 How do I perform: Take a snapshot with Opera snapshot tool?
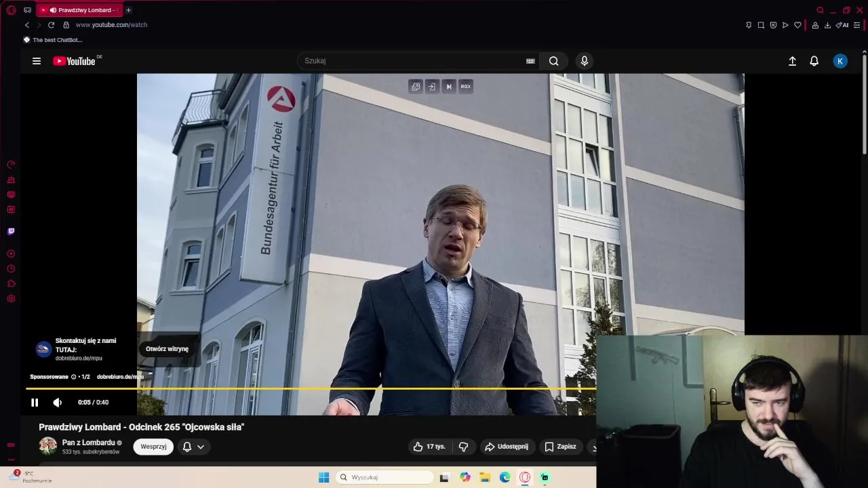tap(761, 25)
